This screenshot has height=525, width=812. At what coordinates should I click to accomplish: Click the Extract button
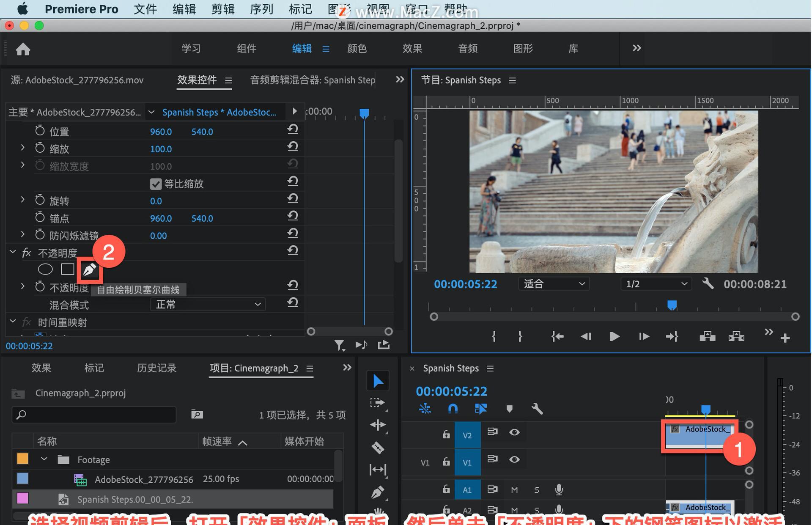(x=736, y=336)
